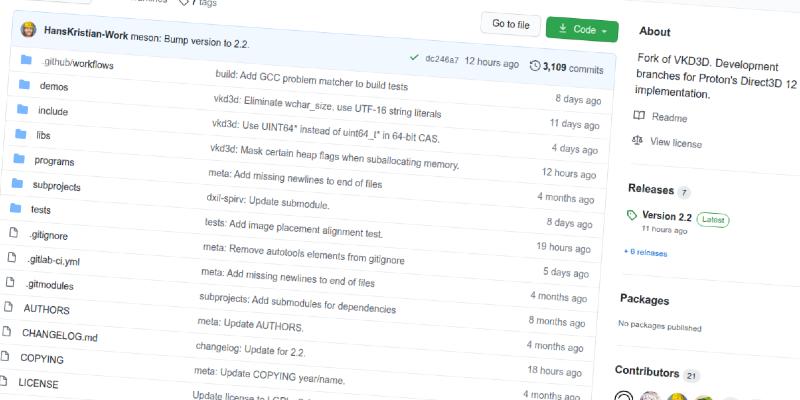Click the Readme book icon
Screen dimensions: 800x400
click(639, 117)
